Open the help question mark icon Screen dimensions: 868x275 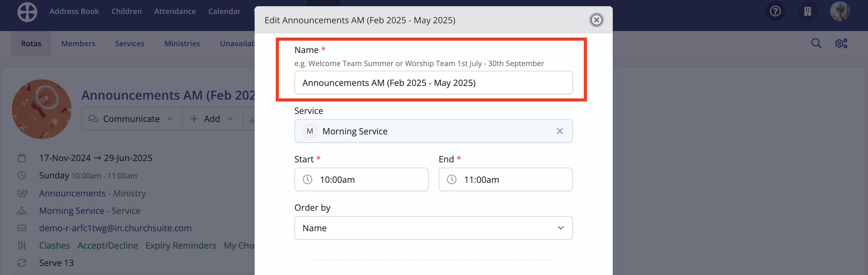775,11
